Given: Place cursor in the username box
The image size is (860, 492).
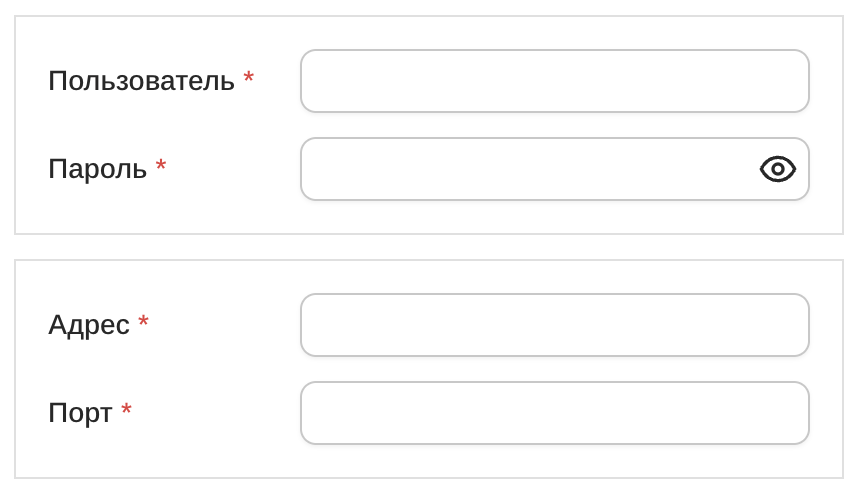Looking at the screenshot, I should [554, 81].
